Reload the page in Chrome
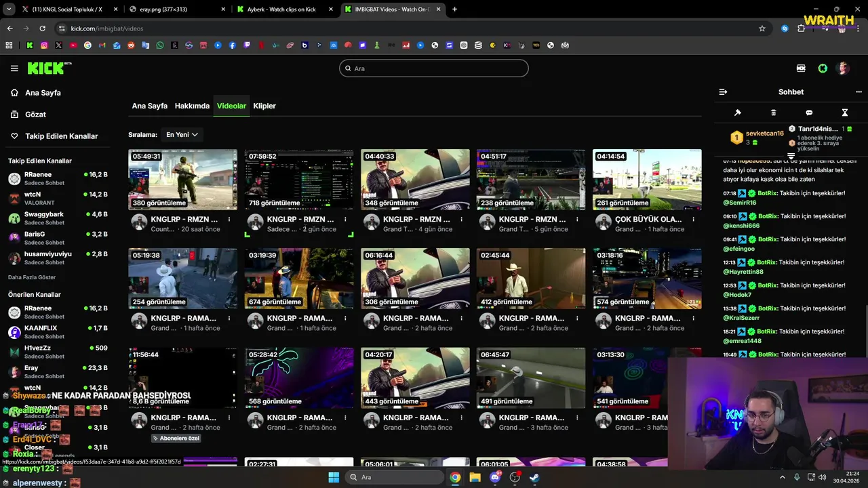The width and height of the screenshot is (868, 488). coord(42,28)
